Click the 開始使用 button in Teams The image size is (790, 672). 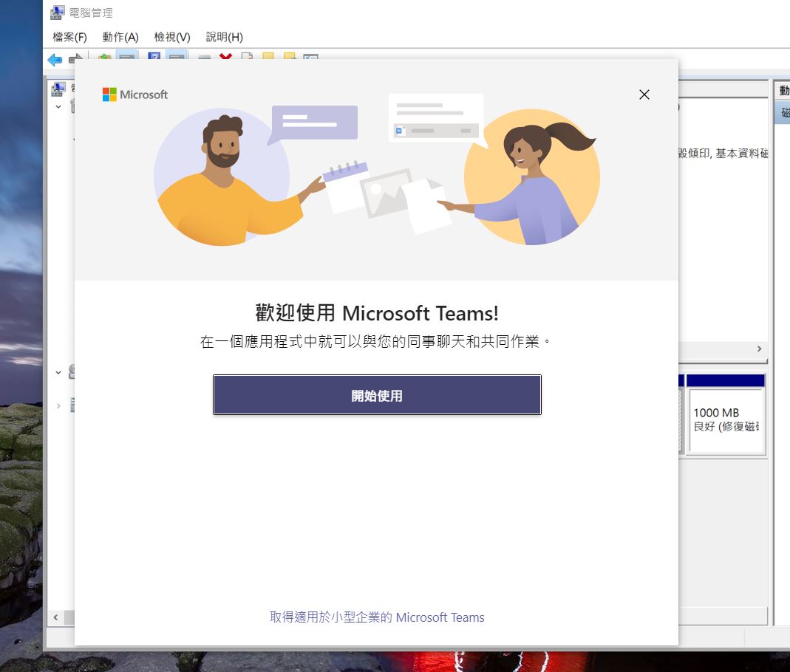click(x=377, y=395)
